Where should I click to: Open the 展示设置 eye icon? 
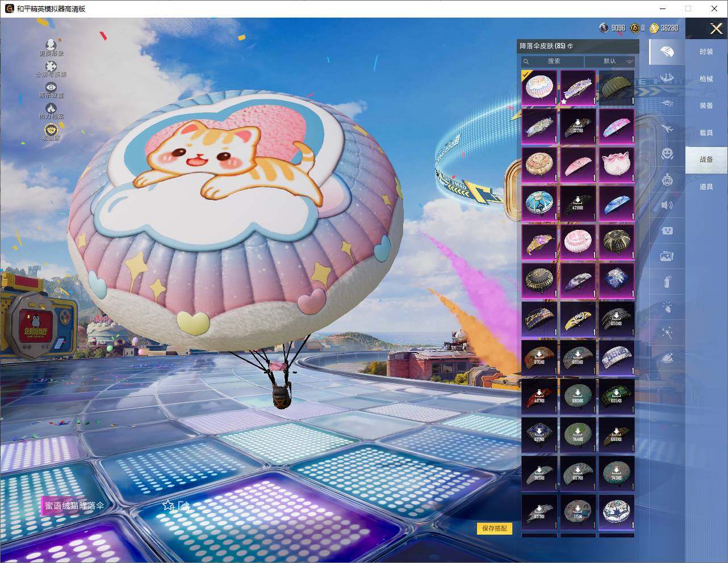pyautogui.click(x=51, y=87)
